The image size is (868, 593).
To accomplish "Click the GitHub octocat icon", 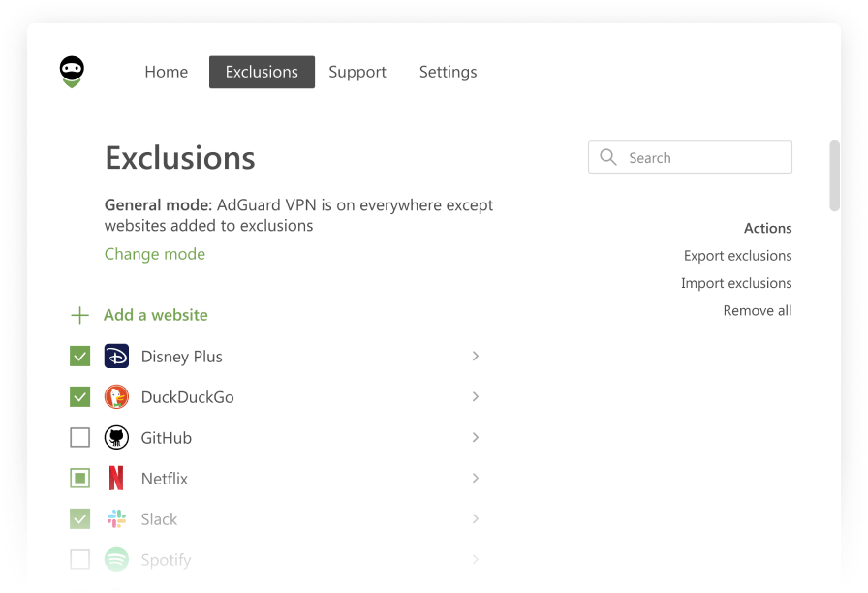I will tap(116, 438).
